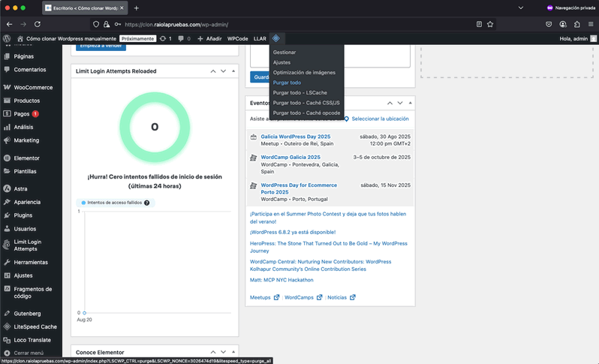Collapse the Conoce Elementor widget
Image resolution: width=599 pixels, height=364 pixels.
point(233,352)
